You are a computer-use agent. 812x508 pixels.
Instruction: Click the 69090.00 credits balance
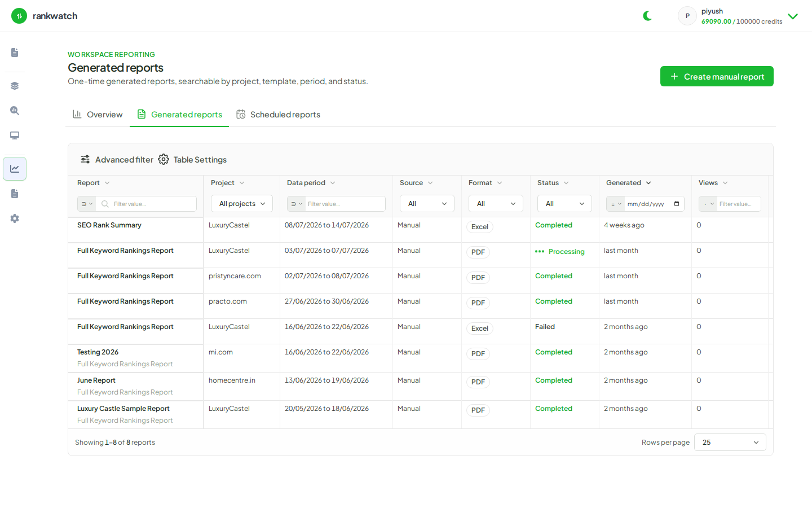716,21
